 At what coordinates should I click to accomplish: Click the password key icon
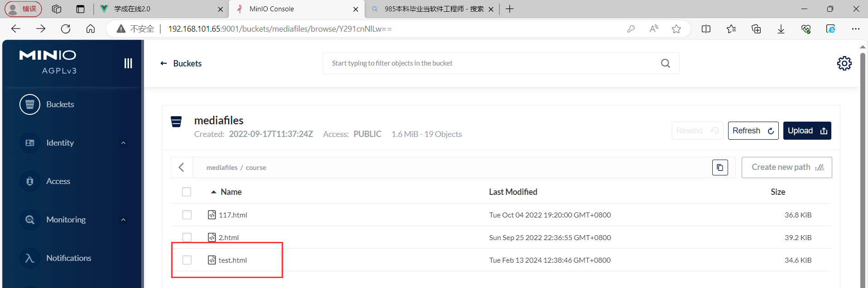click(x=631, y=29)
